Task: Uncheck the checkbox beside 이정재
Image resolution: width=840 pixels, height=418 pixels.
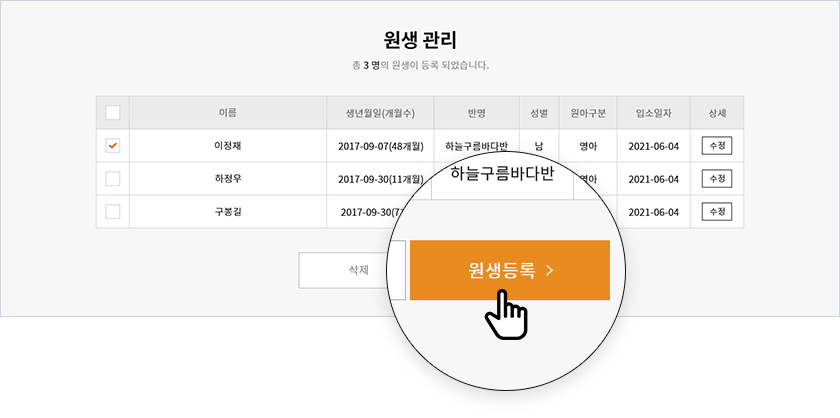Action: pyautogui.click(x=112, y=146)
